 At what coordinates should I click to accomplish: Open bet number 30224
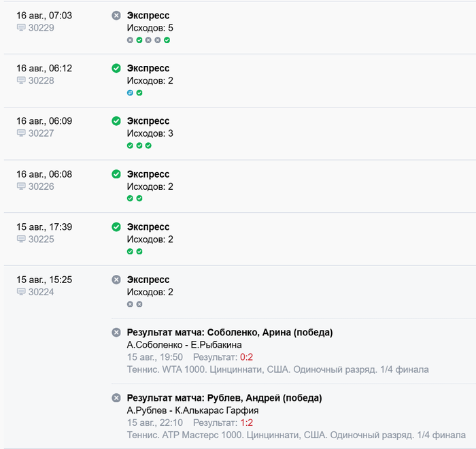[x=41, y=292]
